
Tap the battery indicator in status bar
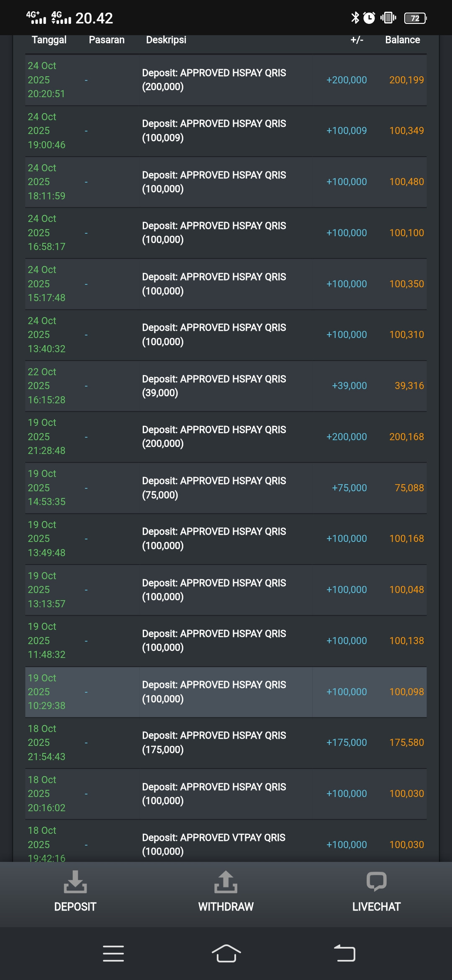click(x=415, y=18)
